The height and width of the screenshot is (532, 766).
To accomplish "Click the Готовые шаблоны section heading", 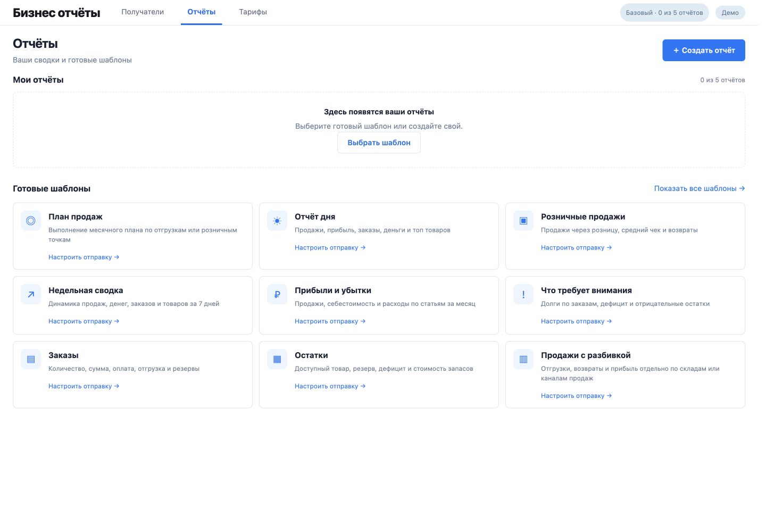I will click(x=52, y=189).
